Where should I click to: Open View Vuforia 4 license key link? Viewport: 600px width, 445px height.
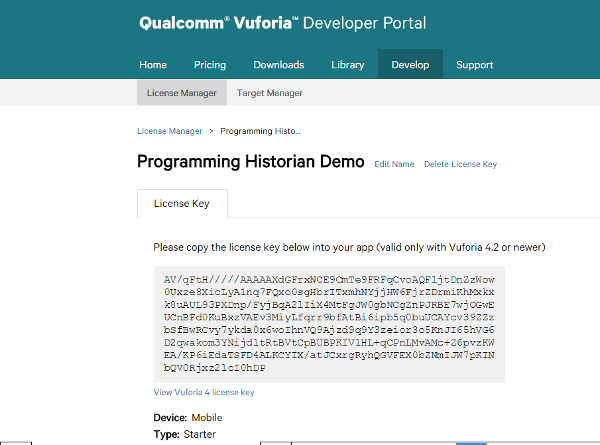[203, 392]
